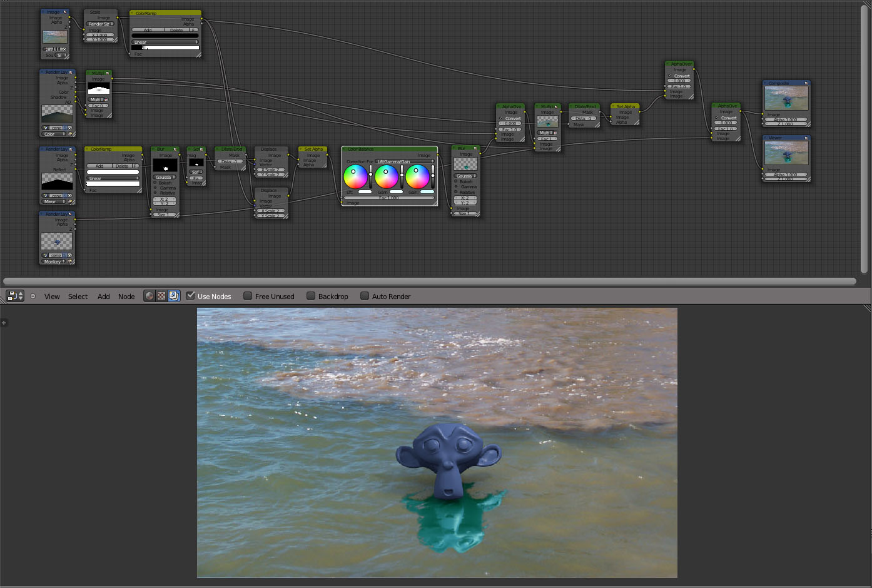Click Add button in top ColorRamp node
This screenshot has height=588, width=872.
pyautogui.click(x=148, y=30)
